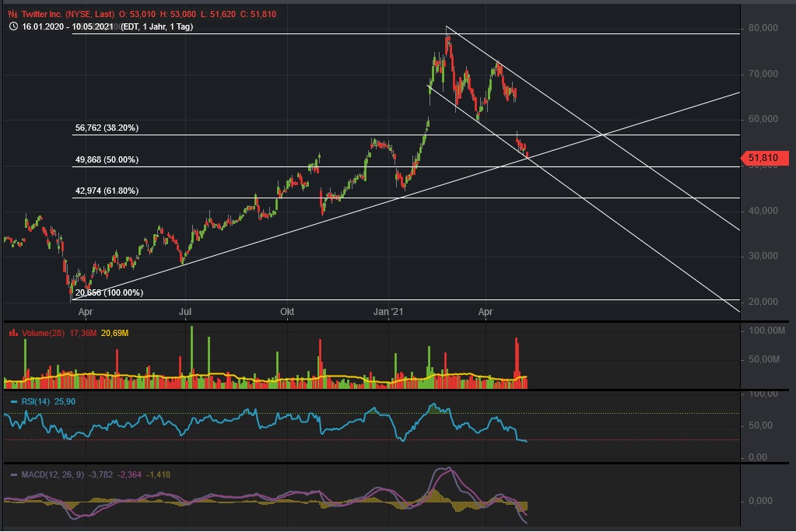
Task: Click the Volume(28) indicator label
Action: tap(43, 333)
